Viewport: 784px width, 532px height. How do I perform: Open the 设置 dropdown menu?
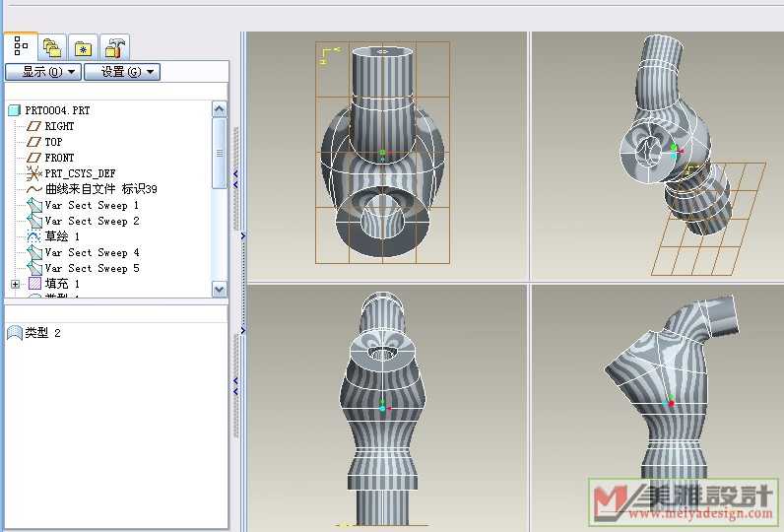click(121, 72)
